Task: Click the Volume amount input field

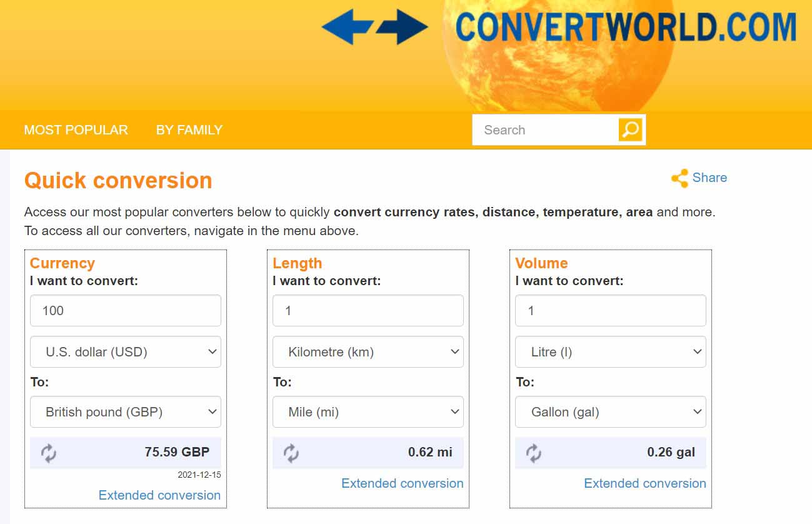Action: tap(611, 311)
